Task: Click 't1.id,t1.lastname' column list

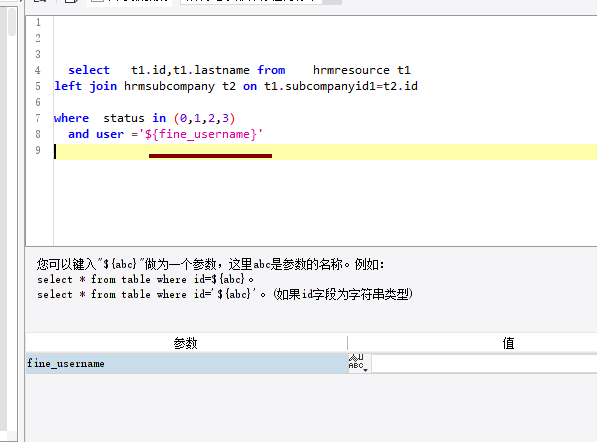Action: pyautogui.click(x=190, y=70)
